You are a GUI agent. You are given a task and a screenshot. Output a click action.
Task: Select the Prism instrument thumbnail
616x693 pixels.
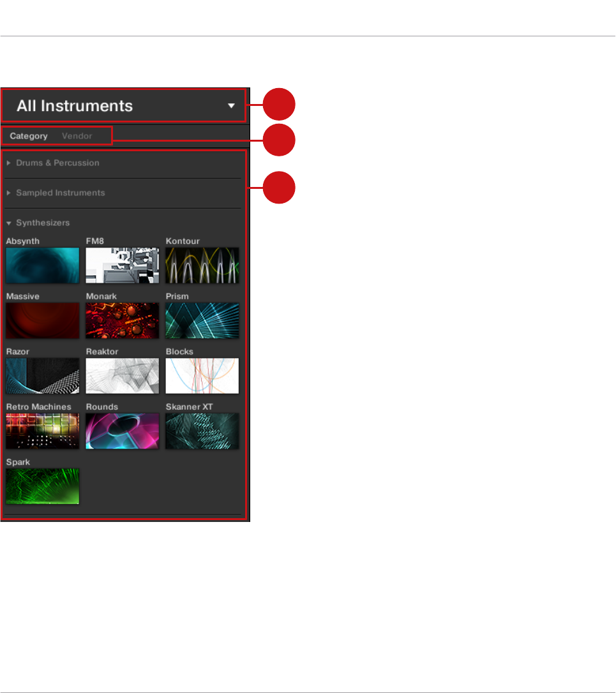202,320
